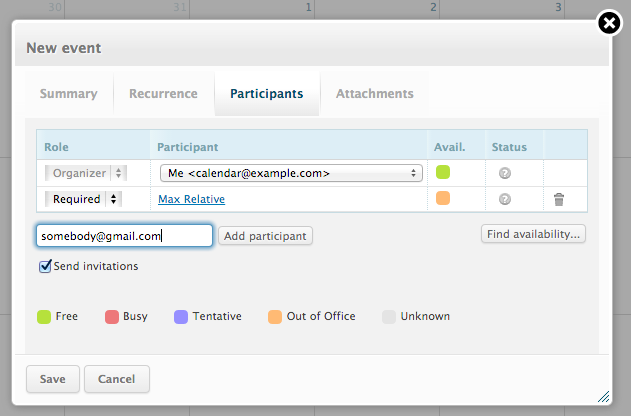Viewport: 631px width, 416px height.
Task: Open the Recurrence tab
Action: 163,94
